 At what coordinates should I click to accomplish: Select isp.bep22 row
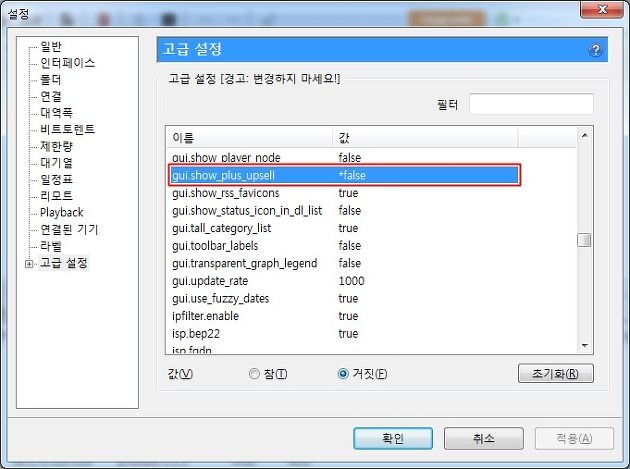pyautogui.click(x=344, y=334)
